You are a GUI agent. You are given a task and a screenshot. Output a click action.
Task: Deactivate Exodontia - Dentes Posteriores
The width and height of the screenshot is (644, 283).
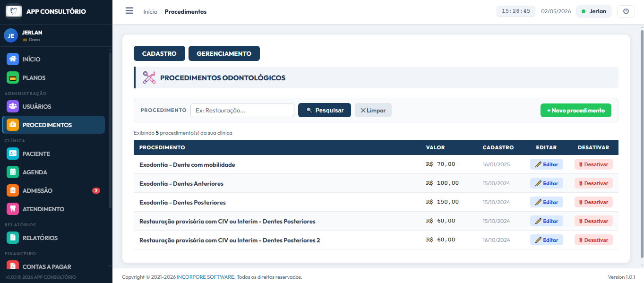click(593, 202)
